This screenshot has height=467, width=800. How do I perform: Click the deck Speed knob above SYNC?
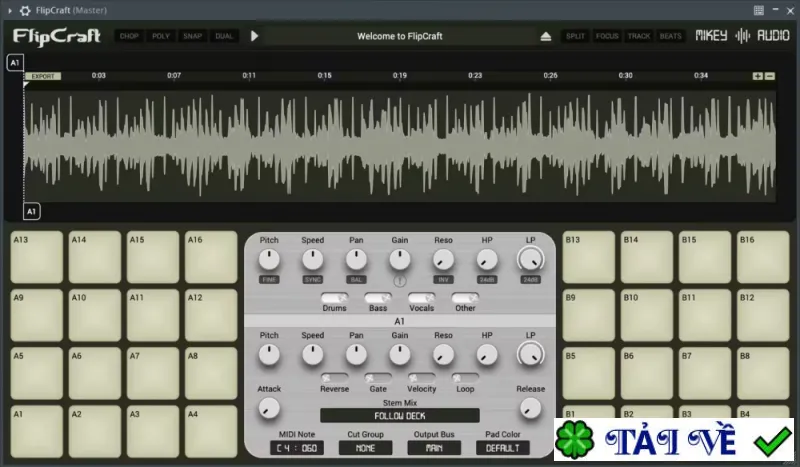tap(313, 260)
